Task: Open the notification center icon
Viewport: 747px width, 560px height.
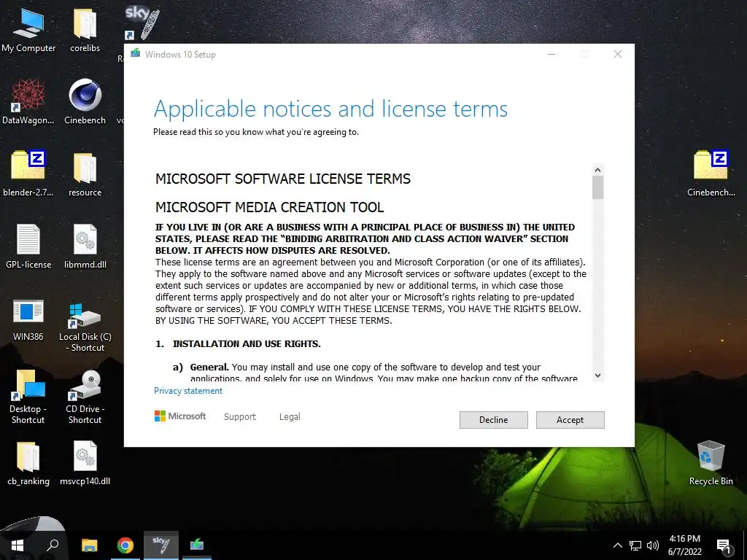Action: (x=723, y=546)
